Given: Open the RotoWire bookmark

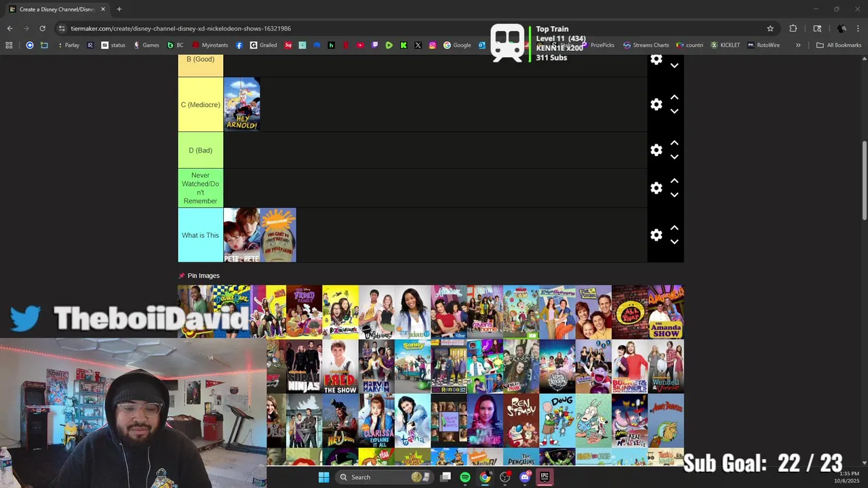Looking at the screenshot, I should tap(764, 45).
